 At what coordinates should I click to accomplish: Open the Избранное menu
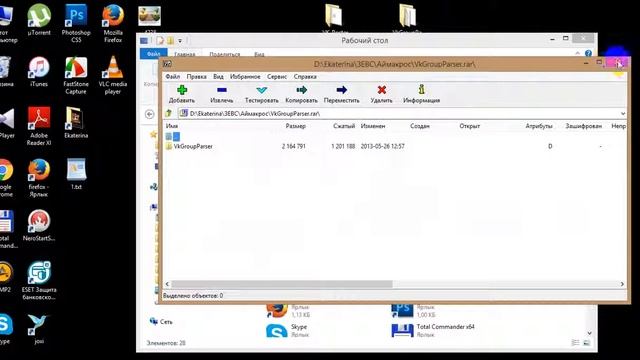pyautogui.click(x=245, y=76)
